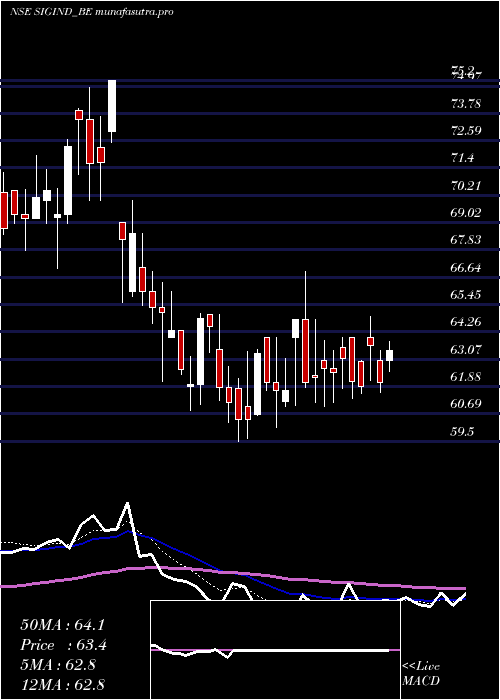Click the 69.02 price level label
Screen dimensions: 500x700
click(x=466, y=212)
